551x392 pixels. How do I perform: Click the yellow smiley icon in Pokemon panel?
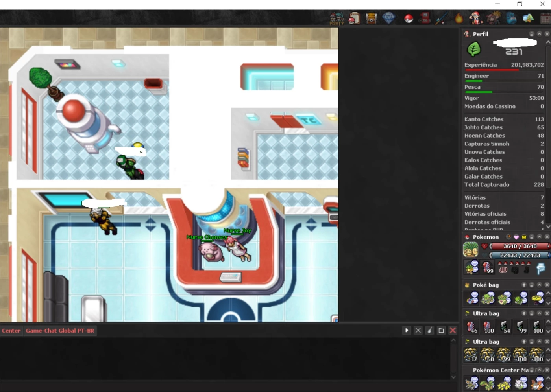[x=524, y=237]
